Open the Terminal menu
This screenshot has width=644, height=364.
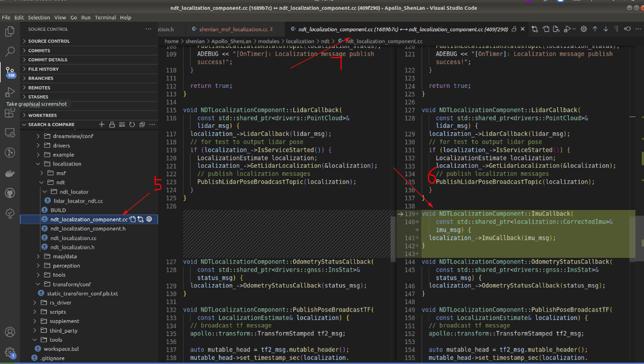[105, 18]
